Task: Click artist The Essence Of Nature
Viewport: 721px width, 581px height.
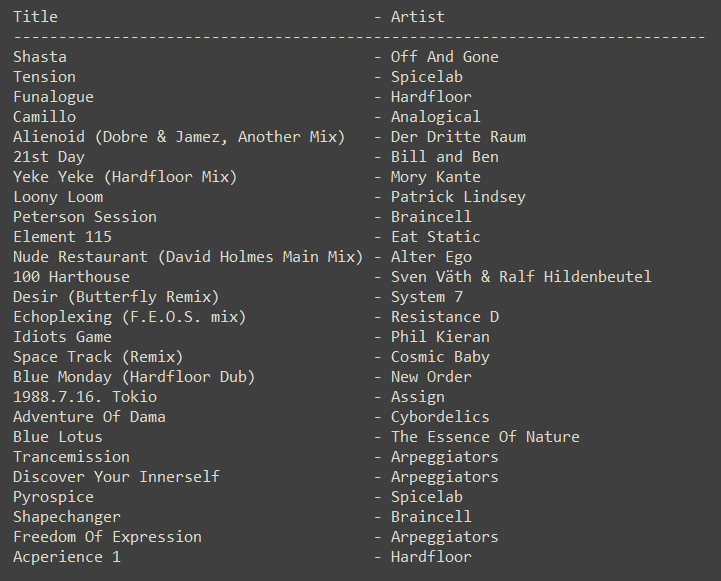Action: pyautogui.click(x=484, y=437)
